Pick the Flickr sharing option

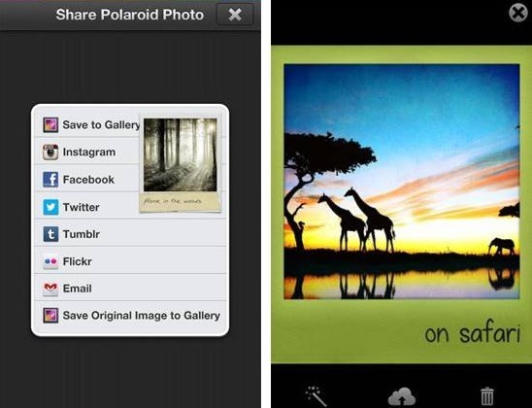(x=130, y=261)
